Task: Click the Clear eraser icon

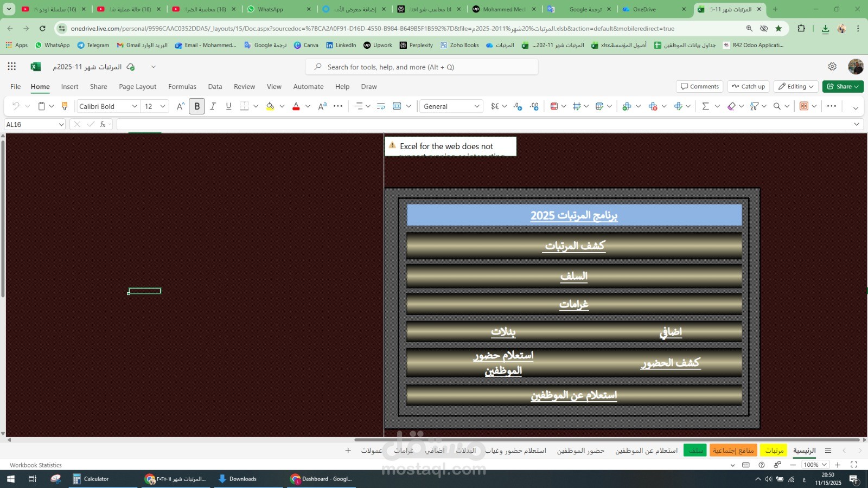Action: pos(731,106)
